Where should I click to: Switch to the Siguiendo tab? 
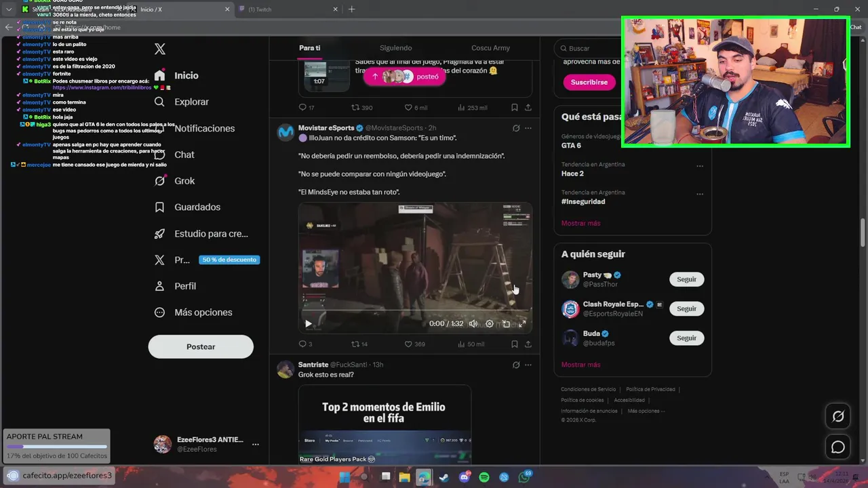click(395, 48)
